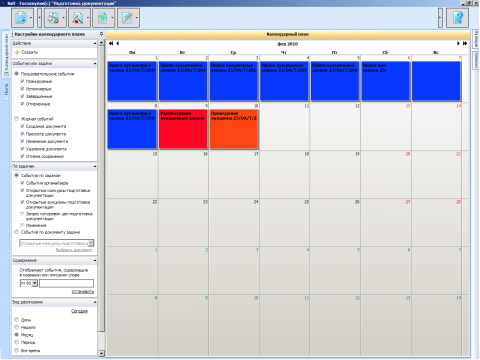Viewport: 480px width, 360px height.
Task: Open dropdown arrow beside users toolbar button
Action: [x=63, y=18]
